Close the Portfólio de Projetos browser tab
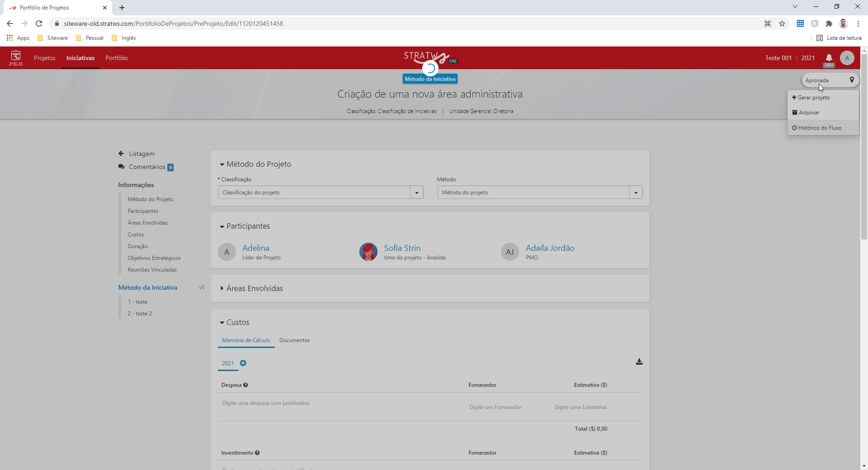 (x=105, y=8)
